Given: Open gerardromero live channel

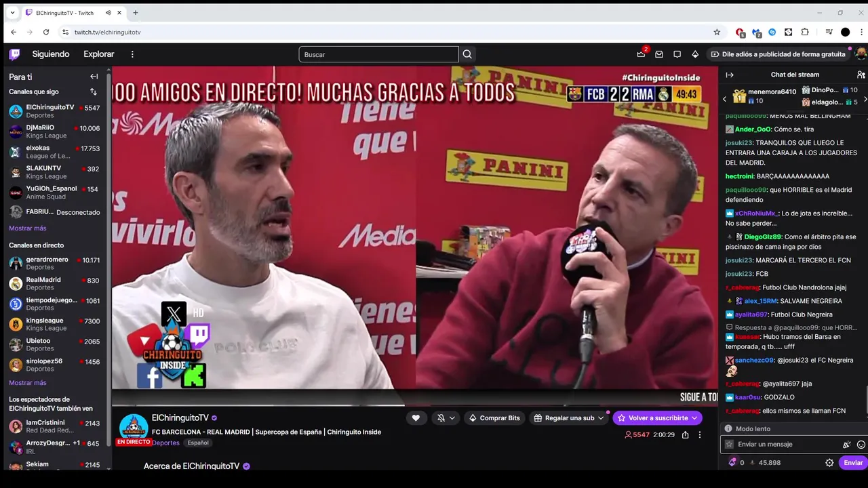Looking at the screenshot, I should (54, 263).
